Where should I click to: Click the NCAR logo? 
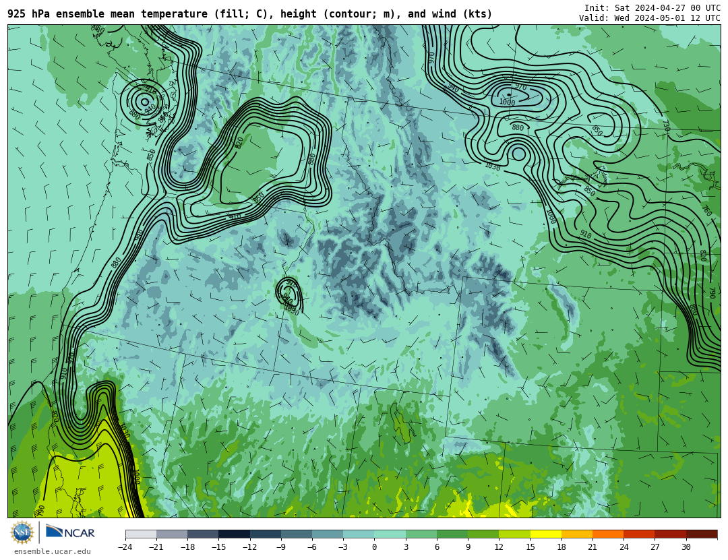70,532
